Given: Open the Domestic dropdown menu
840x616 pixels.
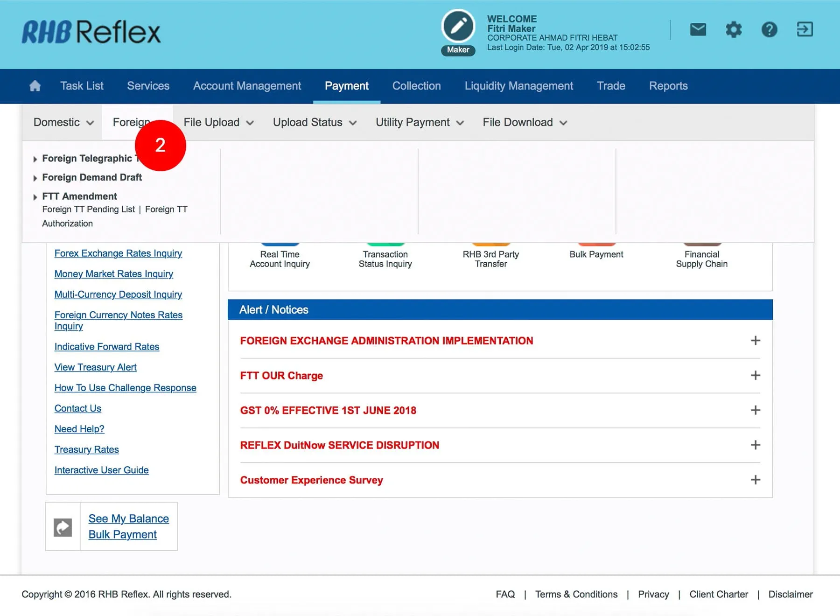Looking at the screenshot, I should (x=63, y=122).
